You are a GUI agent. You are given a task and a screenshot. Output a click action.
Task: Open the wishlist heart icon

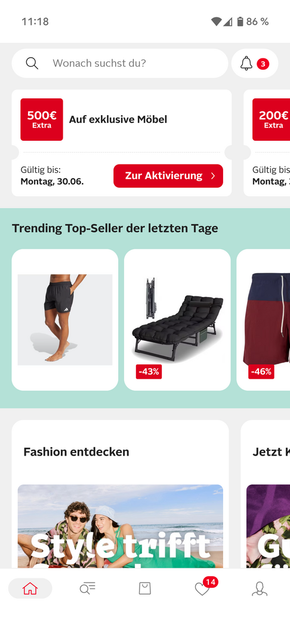(202, 589)
